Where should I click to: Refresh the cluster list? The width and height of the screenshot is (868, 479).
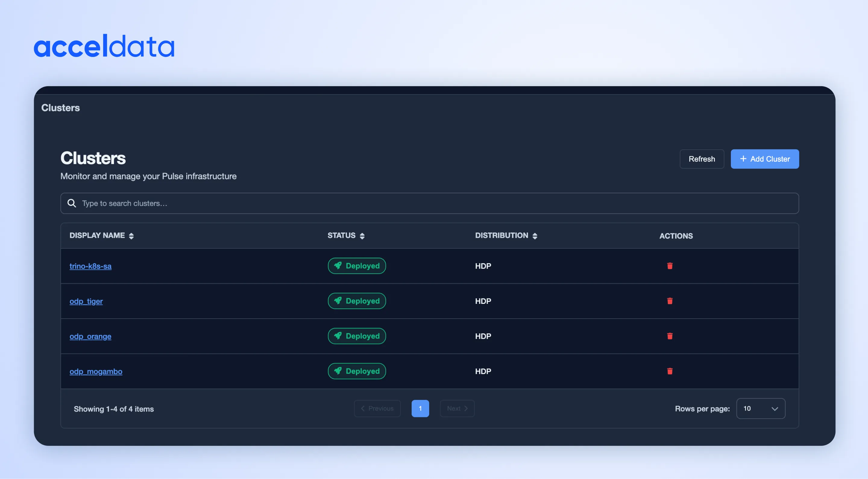[x=702, y=159]
